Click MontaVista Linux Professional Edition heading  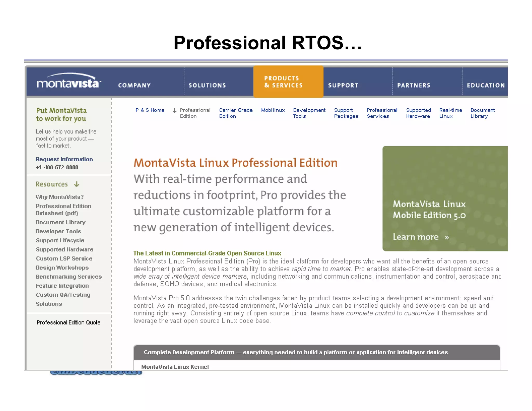click(235, 163)
